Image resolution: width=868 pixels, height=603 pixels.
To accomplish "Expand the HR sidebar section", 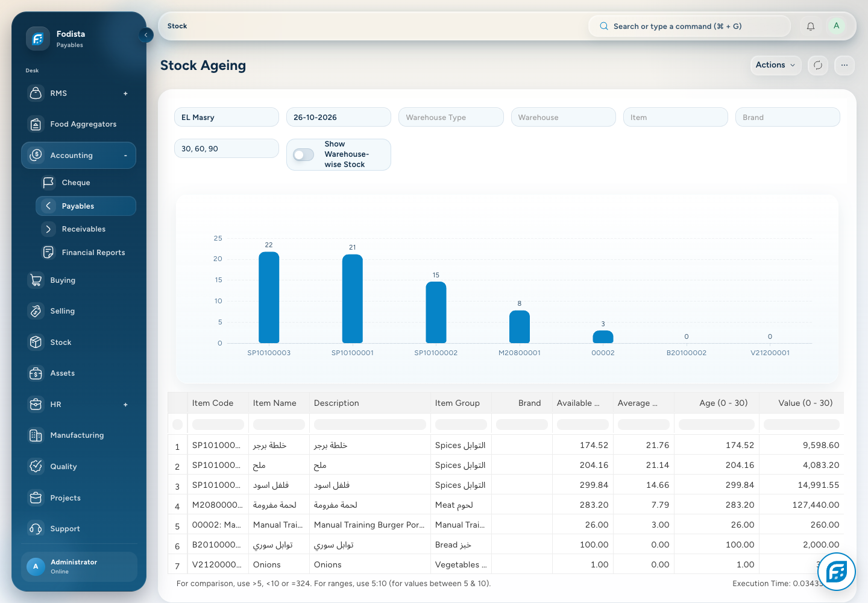I will point(125,405).
